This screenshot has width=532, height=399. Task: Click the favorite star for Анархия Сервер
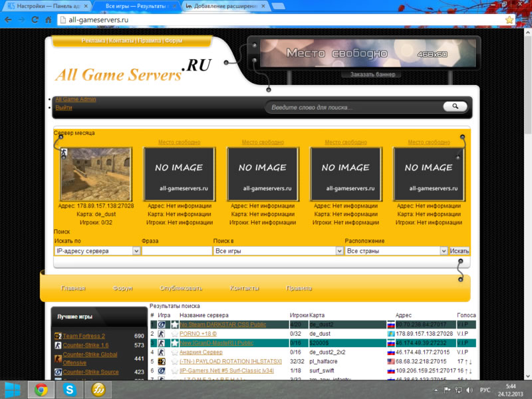pos(175,352)
